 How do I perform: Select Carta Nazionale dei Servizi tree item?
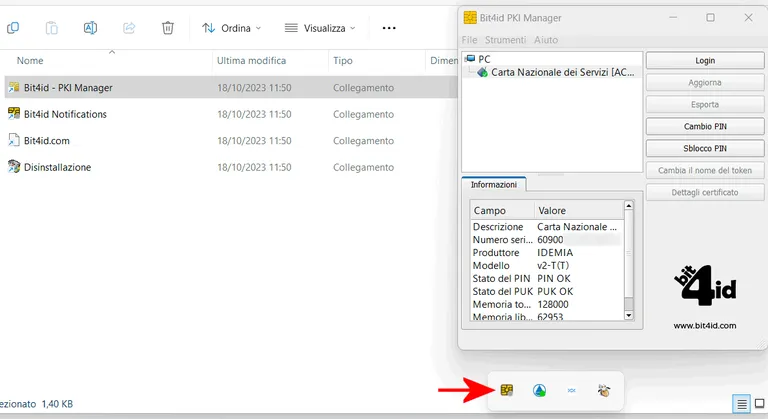562,73
